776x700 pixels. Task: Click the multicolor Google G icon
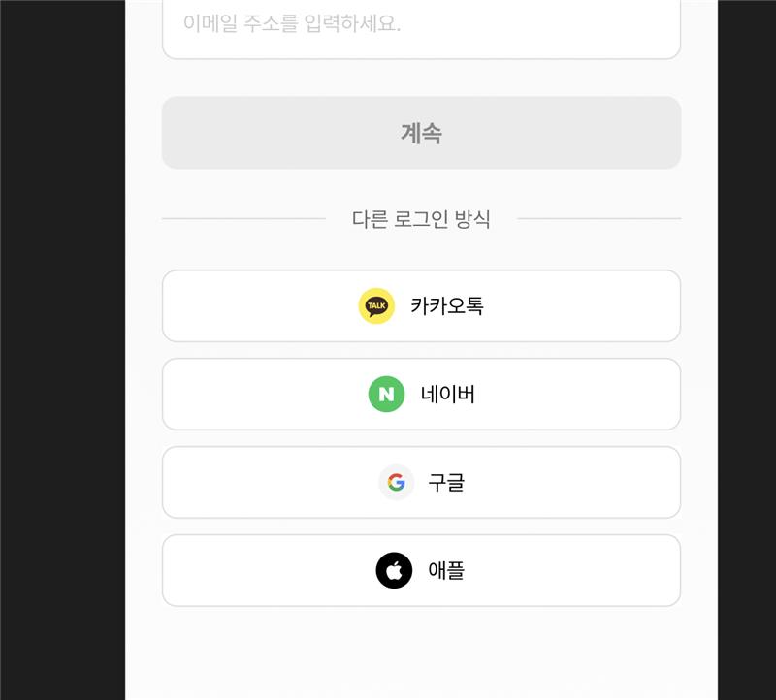(x=396, y=483)
